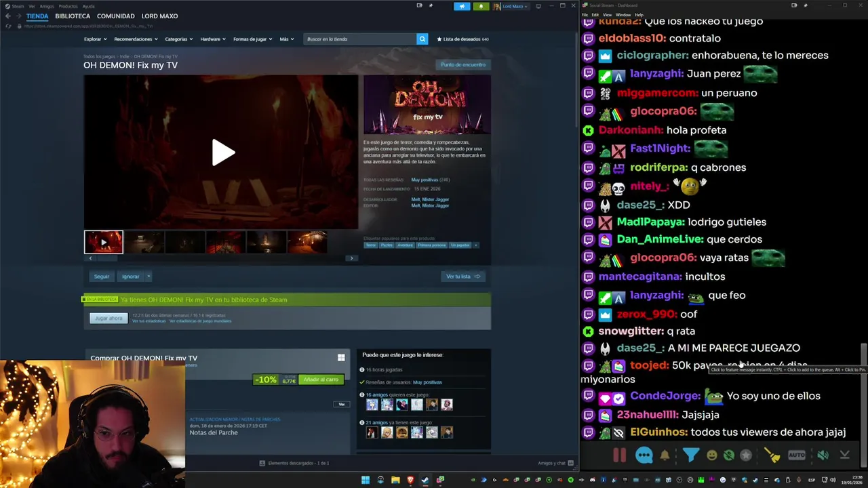Select the second screenshot thumbnail
This screenshot has height=488, width=868.
tap(144, 242)
